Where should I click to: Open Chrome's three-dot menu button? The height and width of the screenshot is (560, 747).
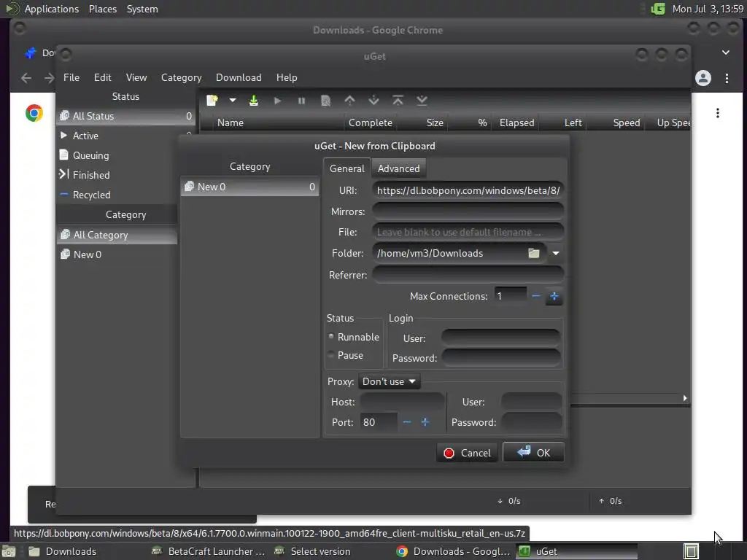(x=727, y=78)
